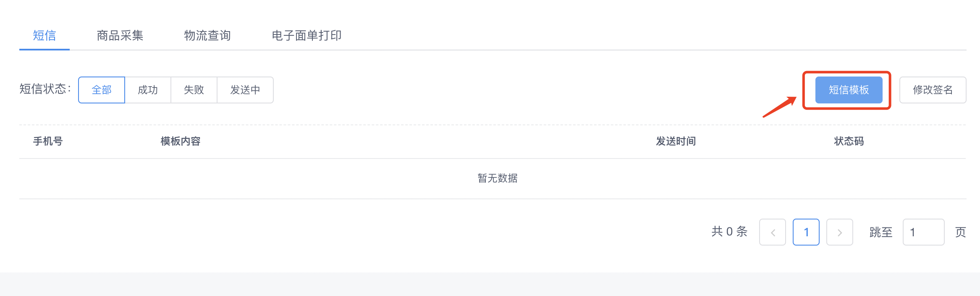Filter SMS status by 成功
The height and width of the screenshot is (296, 980).
point(148,90)
